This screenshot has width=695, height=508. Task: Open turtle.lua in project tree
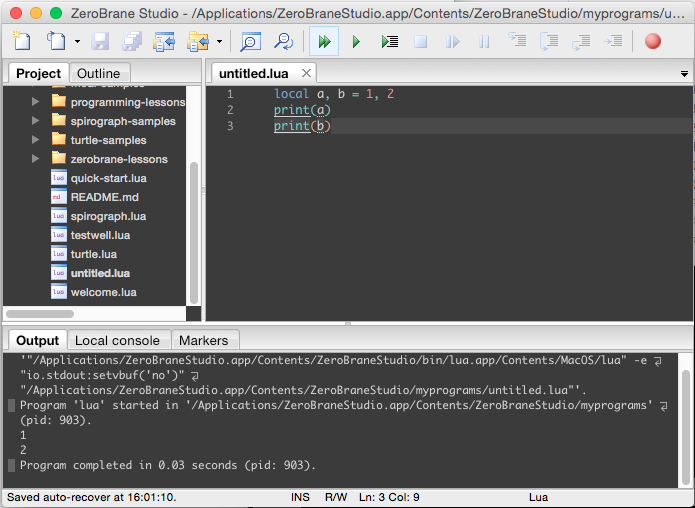(94, 254)
